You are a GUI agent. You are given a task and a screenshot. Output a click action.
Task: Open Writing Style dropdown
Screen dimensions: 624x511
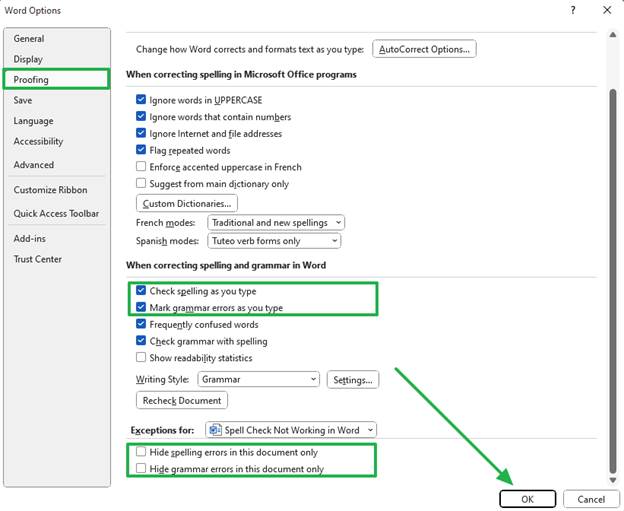258,379
